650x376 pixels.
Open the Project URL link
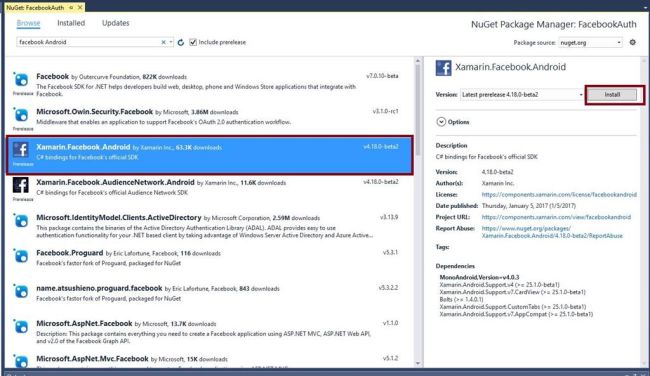coord(556,217)
